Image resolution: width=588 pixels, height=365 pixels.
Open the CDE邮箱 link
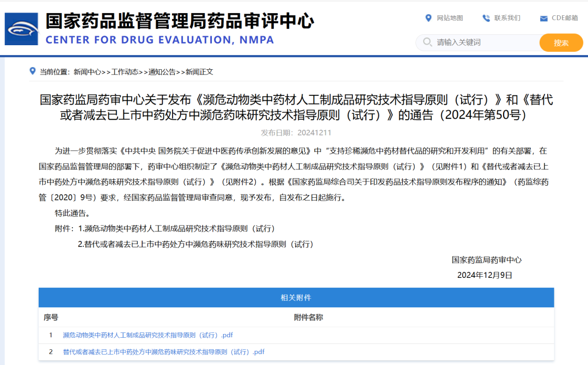click(x=564, y=17)
